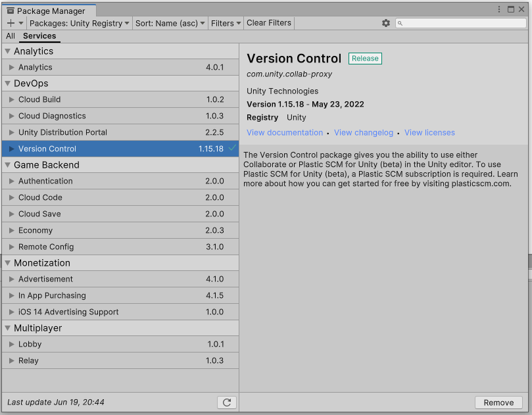Image resolution: width=532 pixels, height=415 pixels.
Task: Click the search magnifier icon
Action: pyautogui.click(x=400, y=23)
